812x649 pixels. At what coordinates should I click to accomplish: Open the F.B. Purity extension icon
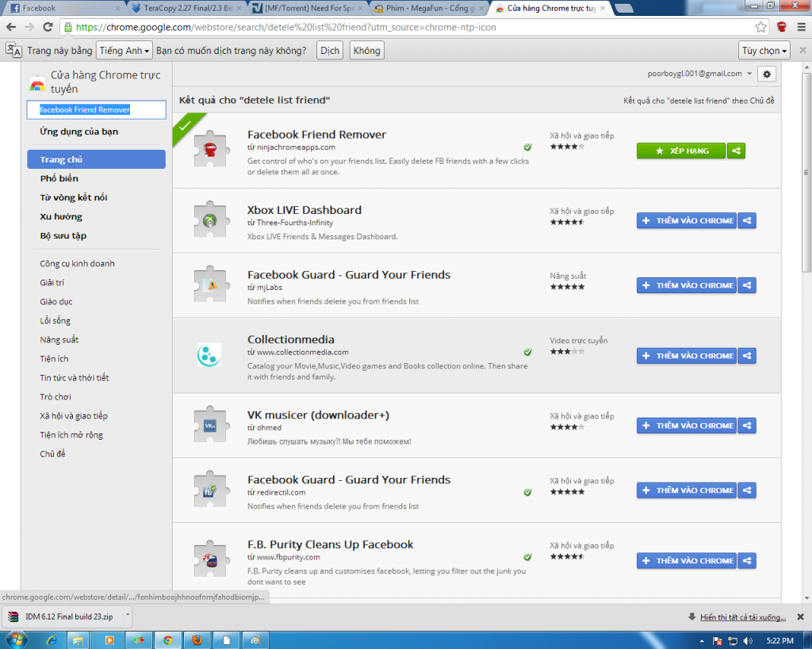[209, 559]
